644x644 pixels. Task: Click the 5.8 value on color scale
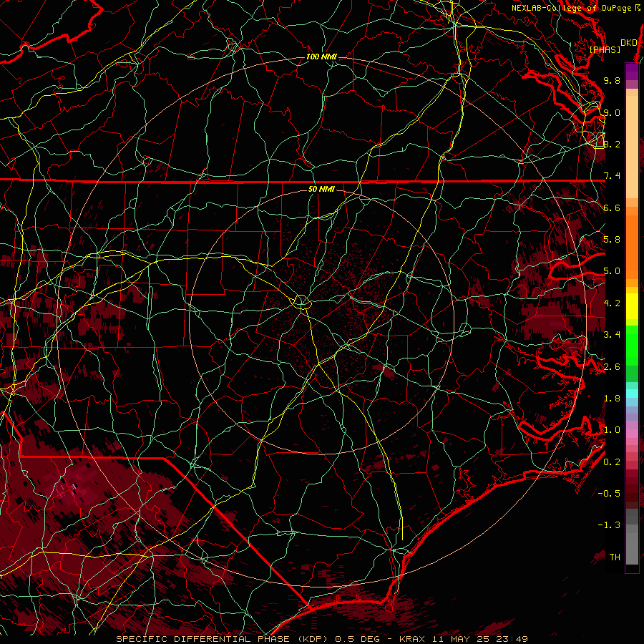coord(612,240)
